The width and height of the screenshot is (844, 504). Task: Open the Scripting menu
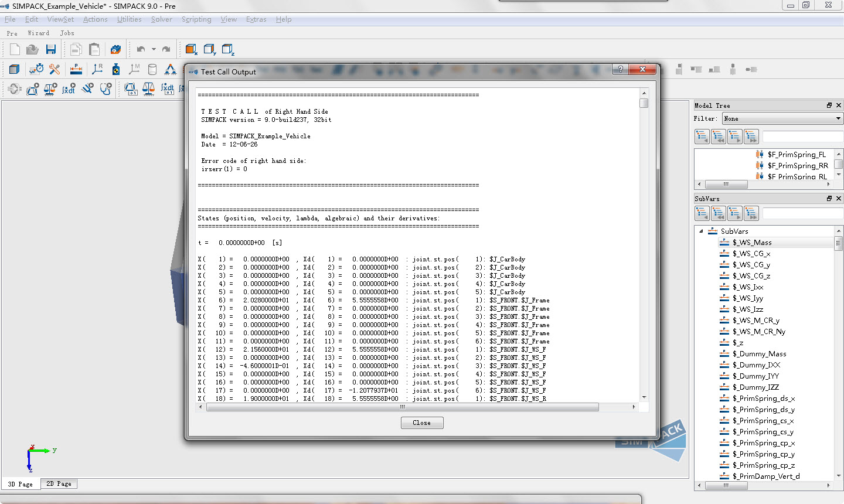click(196, 19)
